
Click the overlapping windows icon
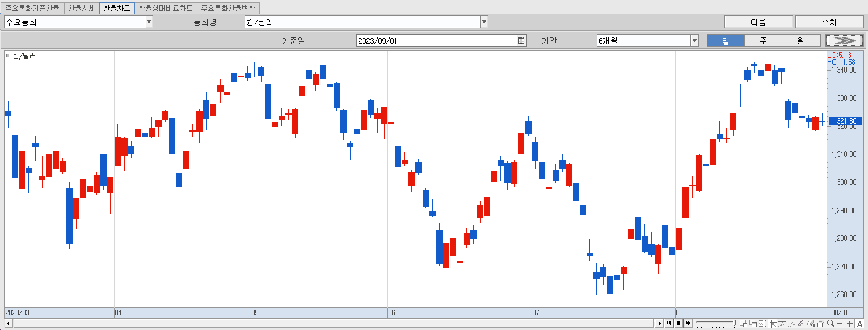[753, 324]
